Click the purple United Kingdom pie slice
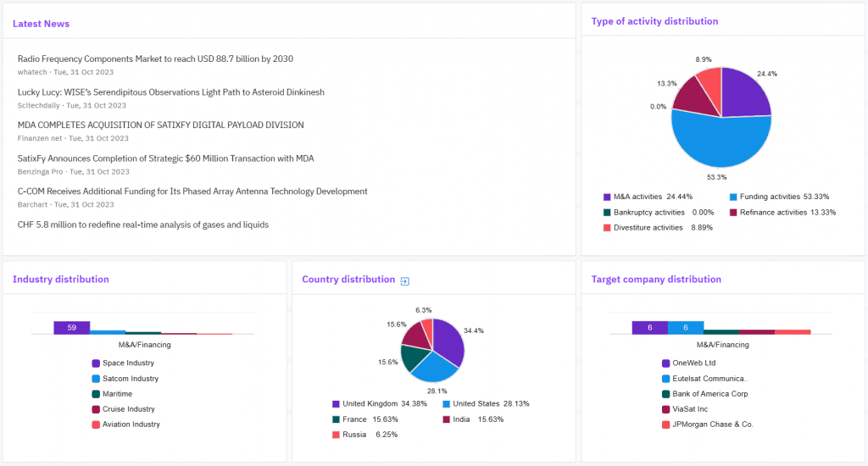This screenshot has width=868, height=466. pyautogui.click(x=449, y=337)
